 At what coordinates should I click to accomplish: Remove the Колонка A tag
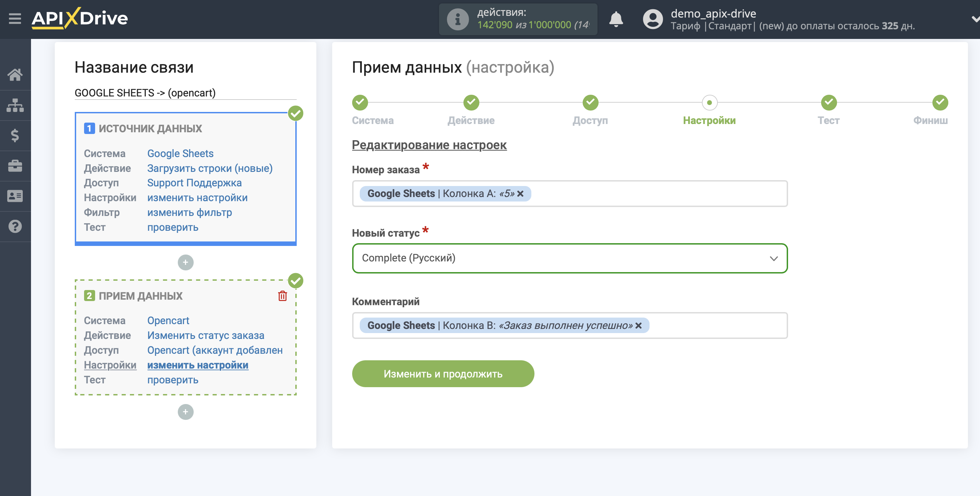[x=520, y=194]
